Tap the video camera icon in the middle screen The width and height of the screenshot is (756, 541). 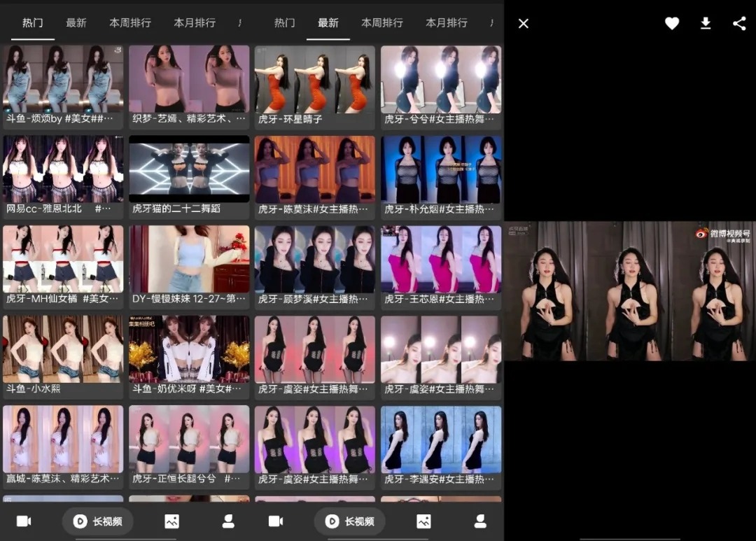[276, 521]
